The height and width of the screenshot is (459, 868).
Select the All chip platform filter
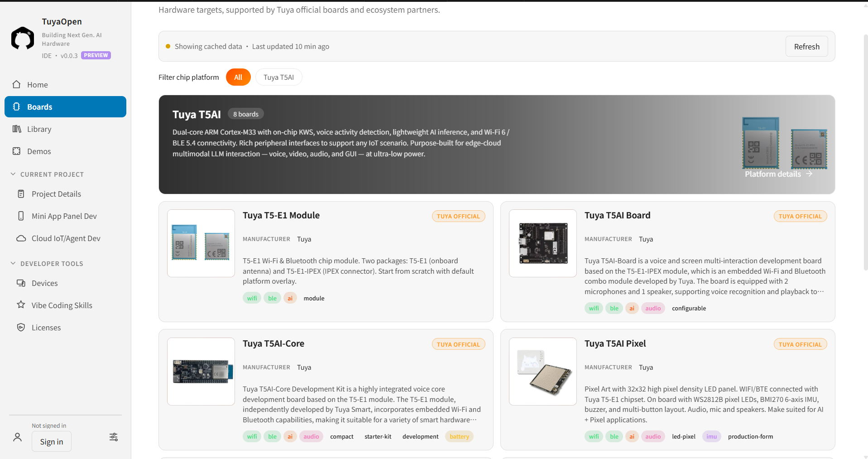238,77
